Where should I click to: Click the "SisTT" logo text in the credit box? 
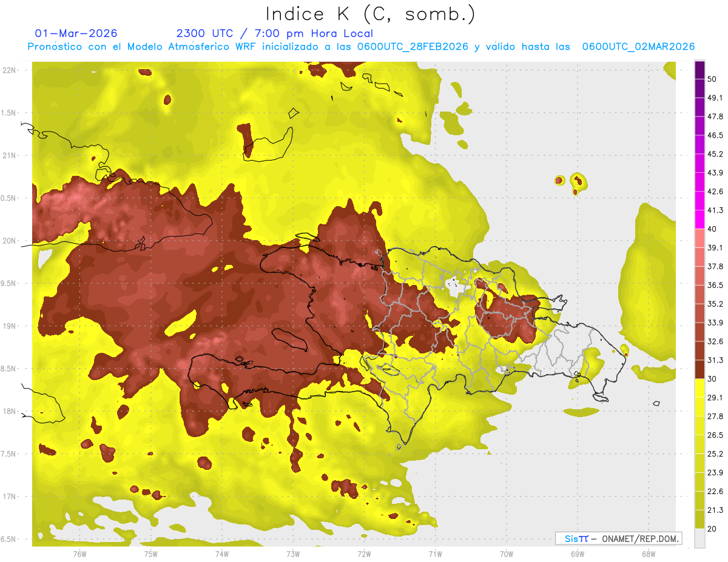click(576, 538)
